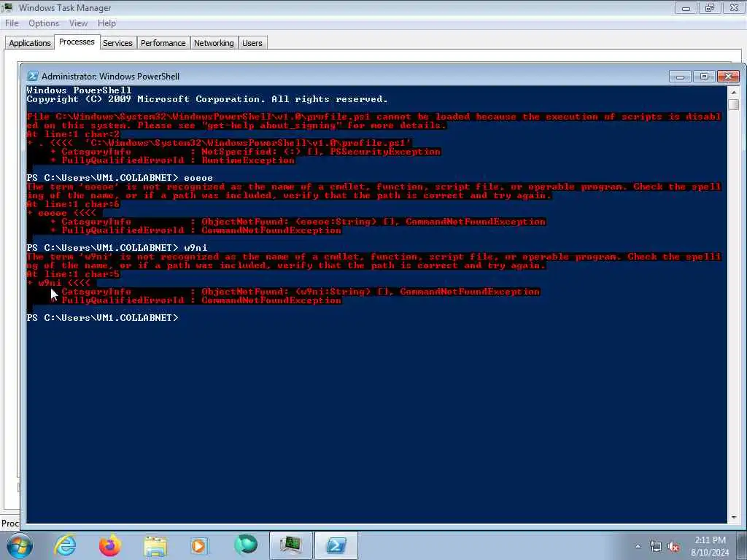747x560 pixels.
Task: Click the 'At line:1 char:6' text
Action: tap(73, 204)
